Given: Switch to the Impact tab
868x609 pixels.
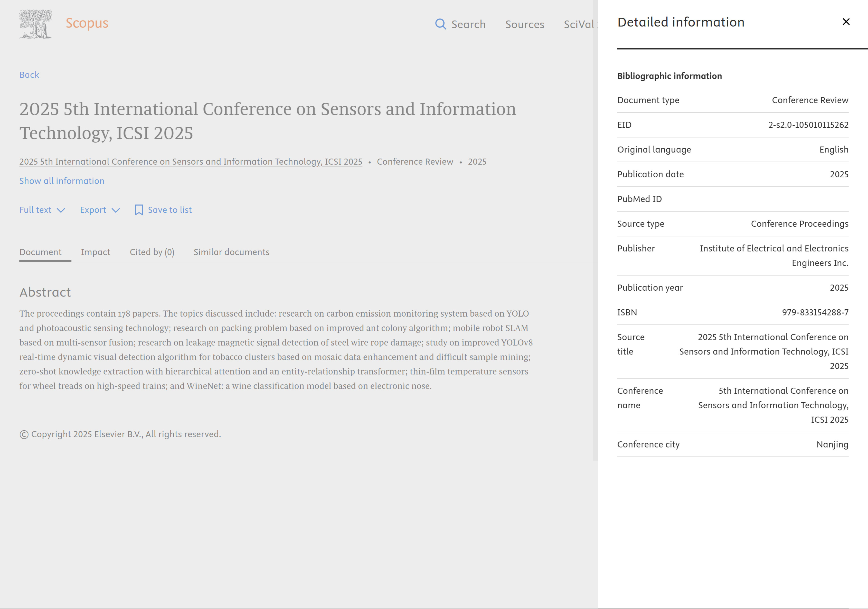Looking at the screenshot, I should [x=95, y=252].
